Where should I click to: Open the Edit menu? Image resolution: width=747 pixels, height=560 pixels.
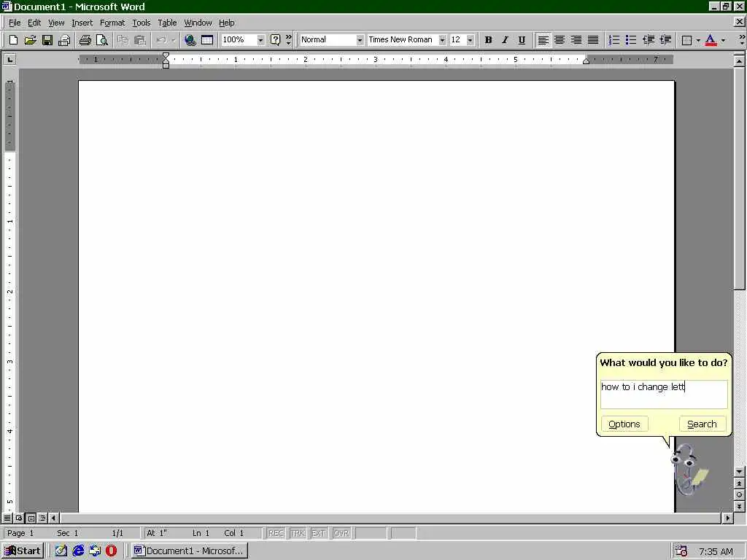click(x=34, y=23)
